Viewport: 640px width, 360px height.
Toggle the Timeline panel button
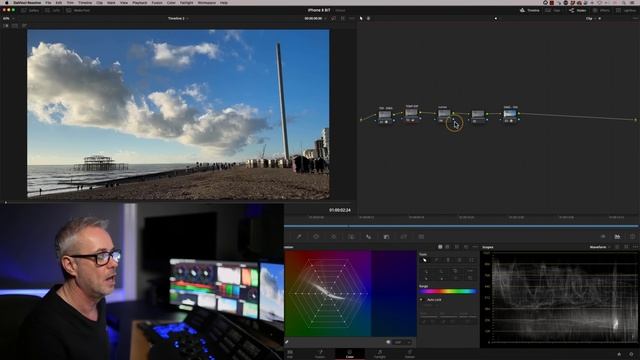530,10
